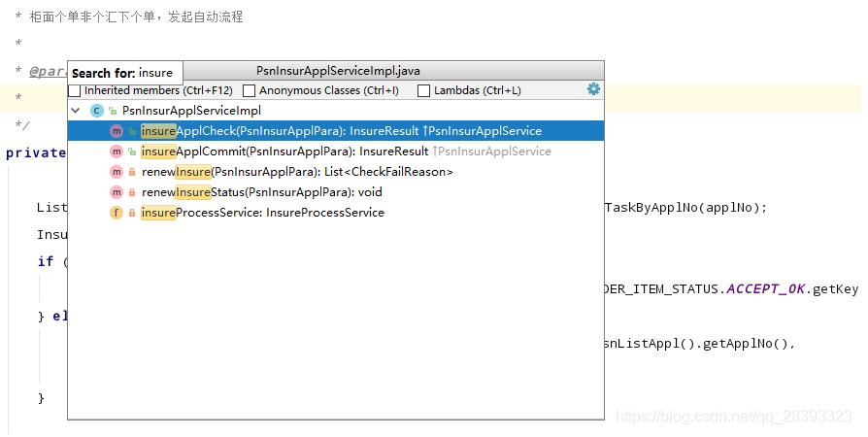
Task: Open the structure popup settings gear
Action: click(x=593, y=89)
